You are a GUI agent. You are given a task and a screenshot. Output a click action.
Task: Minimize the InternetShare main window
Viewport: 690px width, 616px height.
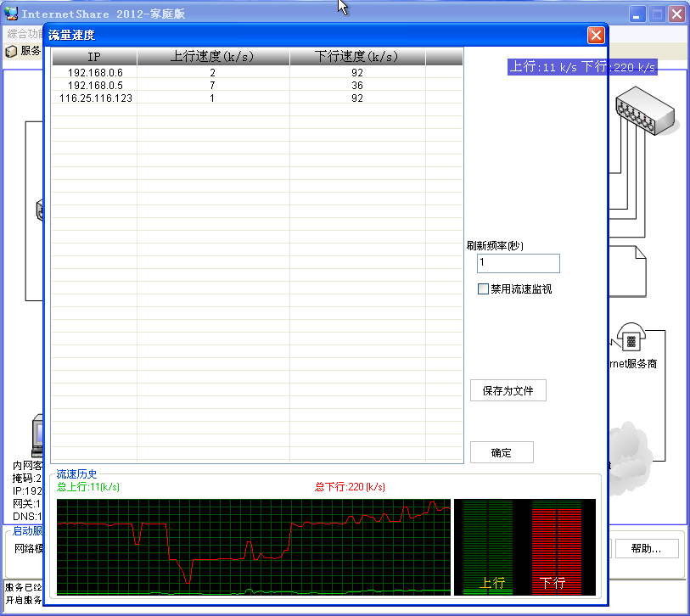(638, 14)
